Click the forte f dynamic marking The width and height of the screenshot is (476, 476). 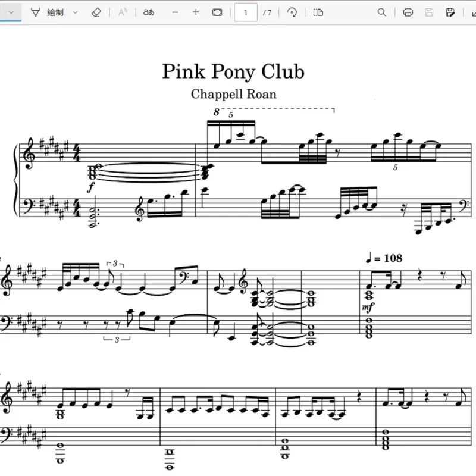(91, 187)
